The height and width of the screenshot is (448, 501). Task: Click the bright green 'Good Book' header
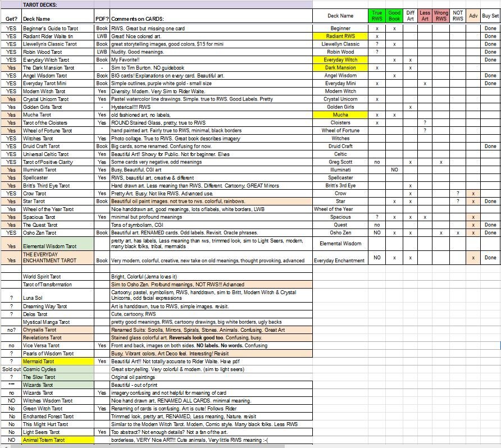[x=394, y=16]
